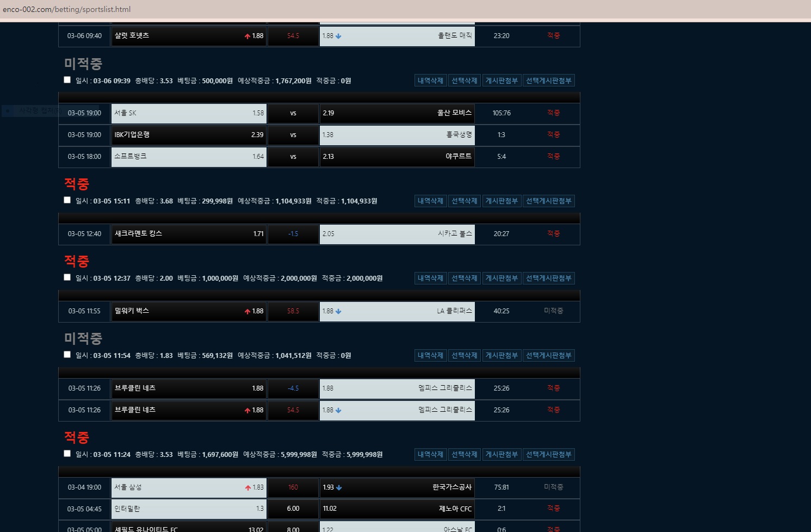Select the checkbox for the 03-05 15:11 bet
This screenshot has width=811, height=532.
(x=67, y=200)
